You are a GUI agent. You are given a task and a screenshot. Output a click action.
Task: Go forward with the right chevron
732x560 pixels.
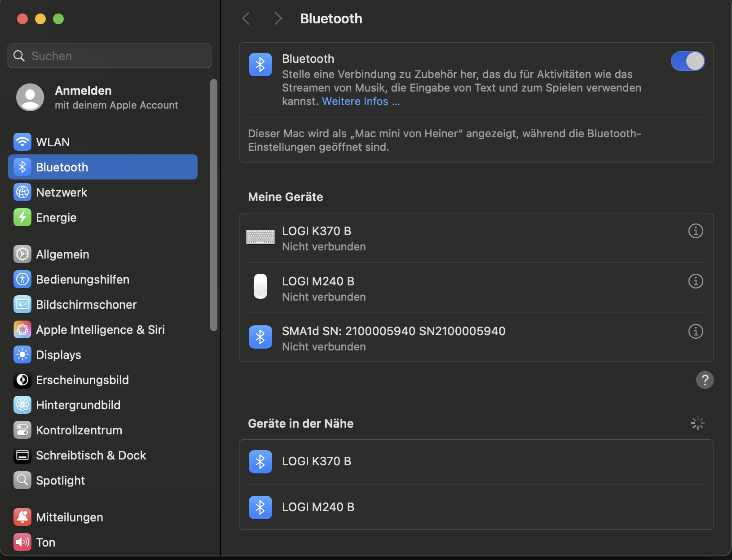[x=278, y=18]
